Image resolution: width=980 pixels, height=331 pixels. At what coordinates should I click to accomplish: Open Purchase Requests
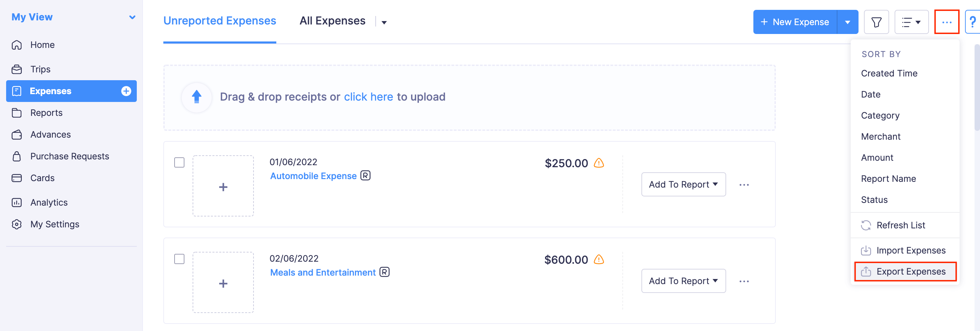coord(69,156)
